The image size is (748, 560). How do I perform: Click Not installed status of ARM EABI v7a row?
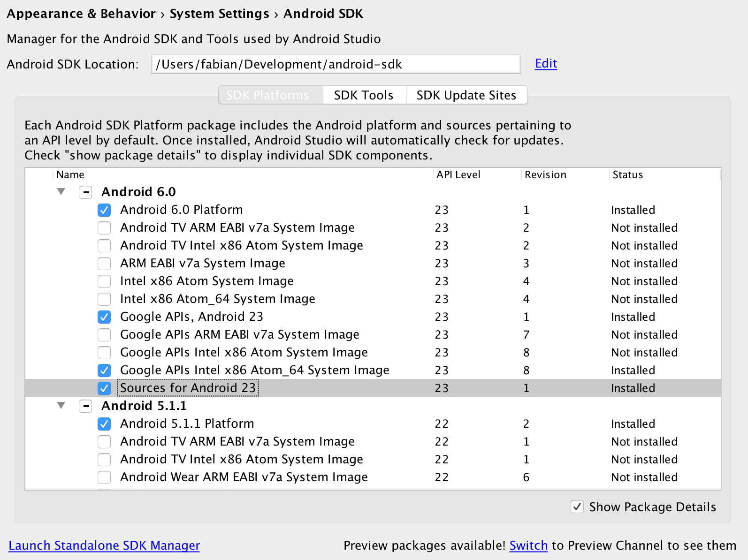point(644,264)
